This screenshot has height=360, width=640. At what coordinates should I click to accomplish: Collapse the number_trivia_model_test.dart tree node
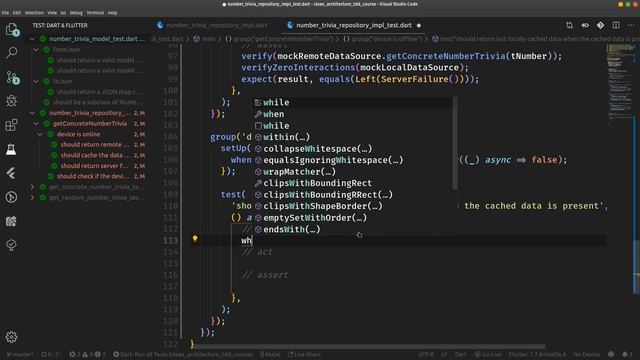coord(32,39)
